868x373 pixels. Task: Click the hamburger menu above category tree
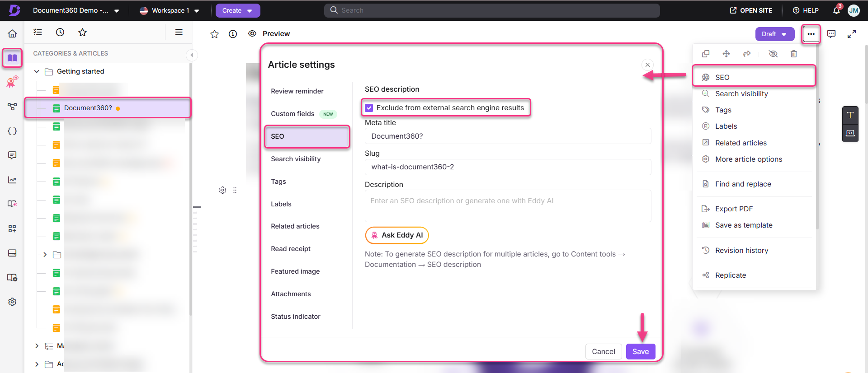tap(179, 32)
